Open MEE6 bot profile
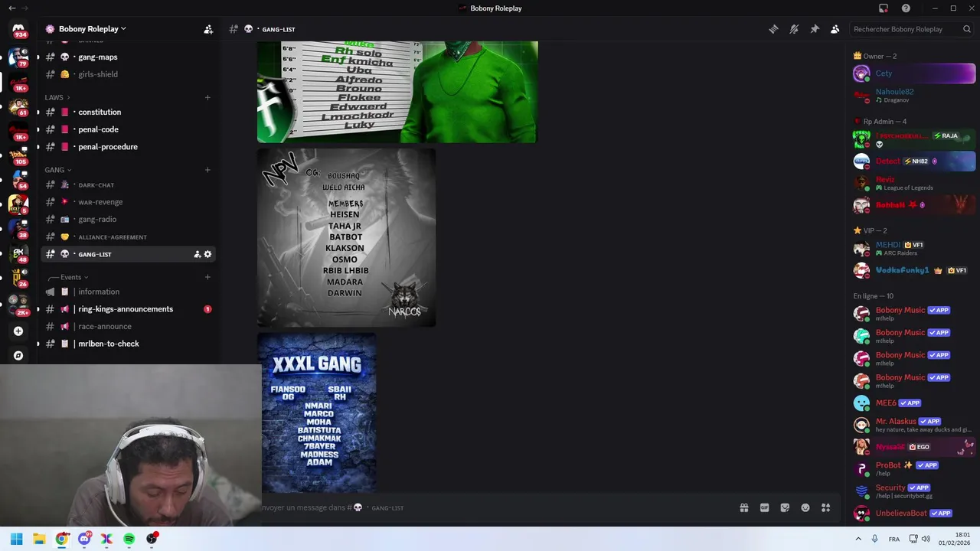The height and width of the screenshot is (551, 980). [914, 403]
